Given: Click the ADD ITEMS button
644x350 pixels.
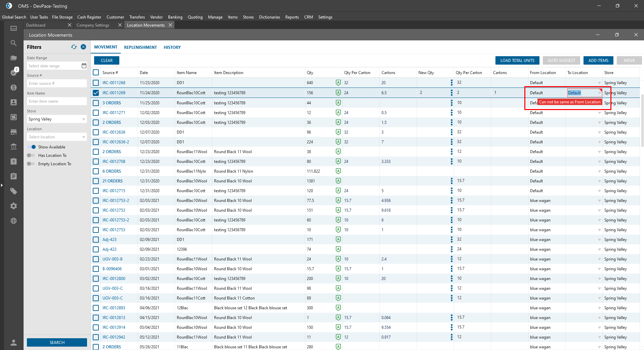Looking at the screenshot, I should point(598,61).
